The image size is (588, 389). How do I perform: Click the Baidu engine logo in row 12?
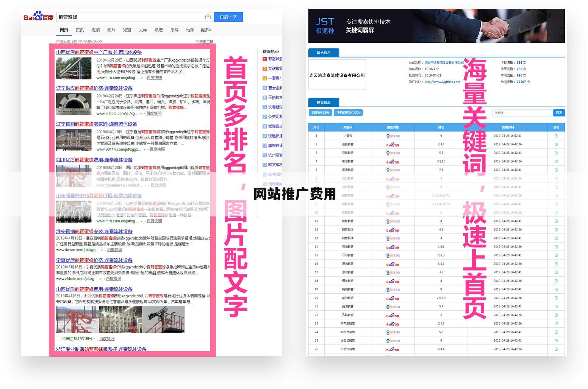point(393,230)
